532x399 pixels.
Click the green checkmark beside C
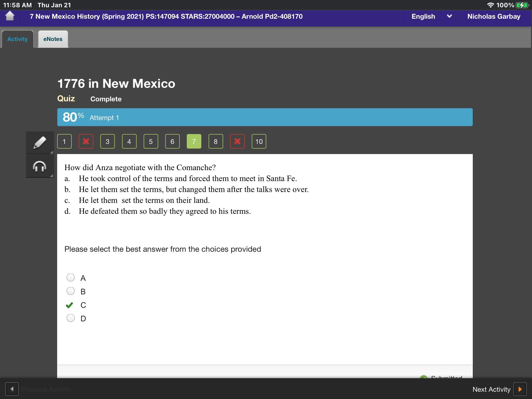click(70, 305)
